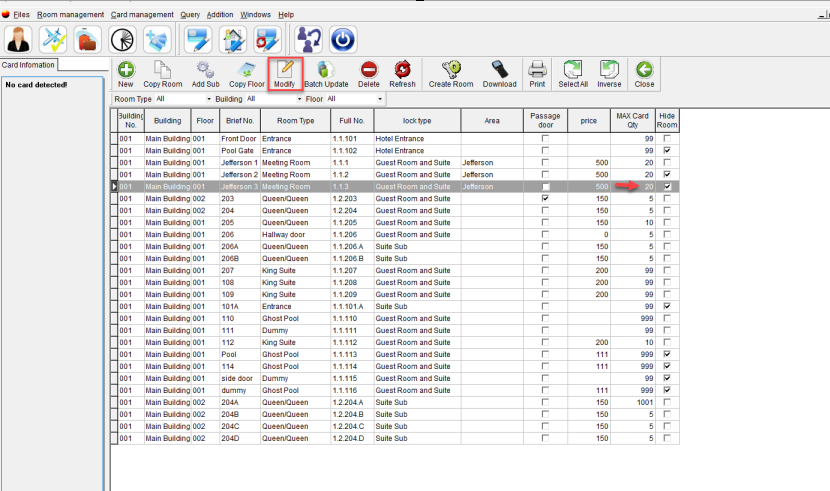The width and height of the screenshot is (830, 491).
Task: Uncheck Hide Room for 101A row
Action: coord(667,306)
